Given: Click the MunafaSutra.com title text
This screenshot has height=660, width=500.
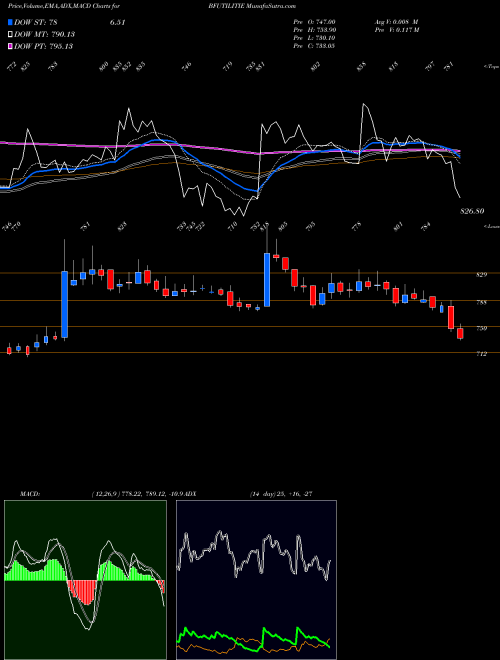Looking at the screenshot, I should [x=270, y=6].
